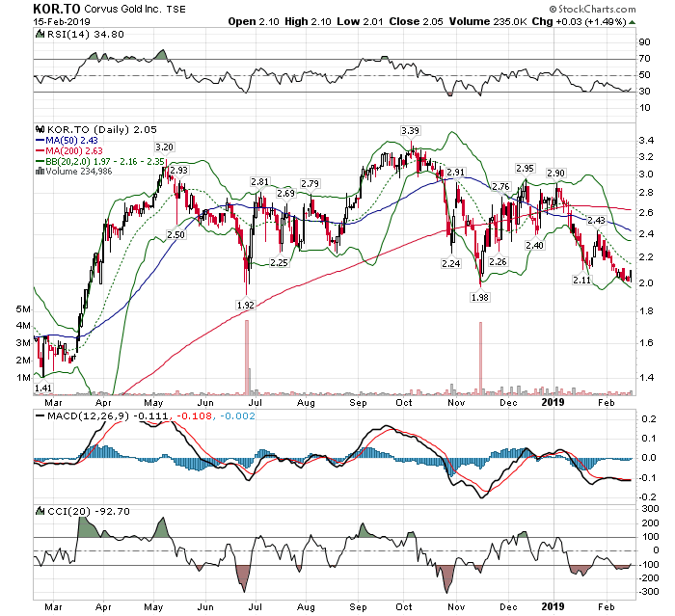Click the MA(200) 2.63 legend text
The height and width of the screenshot is (616, 675).
pyautogui.click(x=74, y=150)
